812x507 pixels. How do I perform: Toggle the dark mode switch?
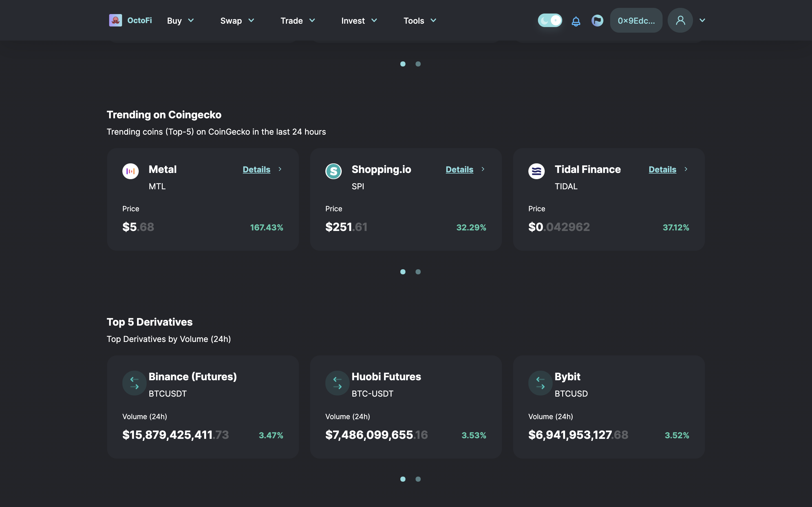click(x=550, y=21)
